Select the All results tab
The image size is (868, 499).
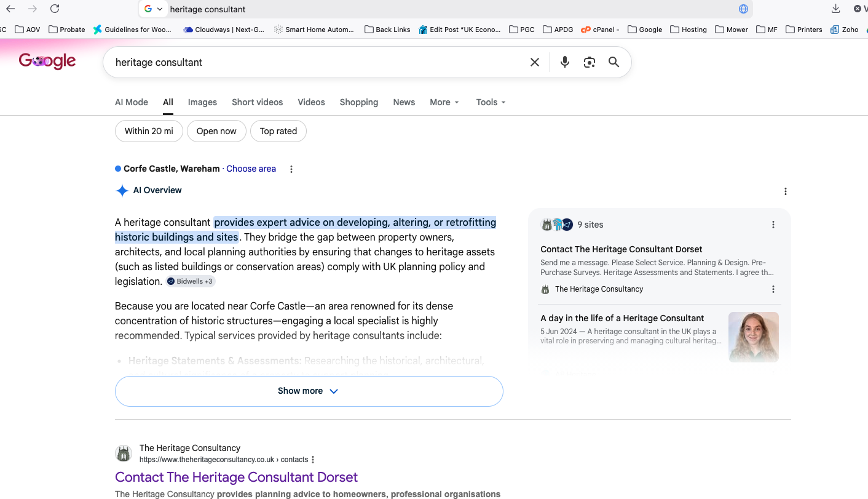click(168, 102)
